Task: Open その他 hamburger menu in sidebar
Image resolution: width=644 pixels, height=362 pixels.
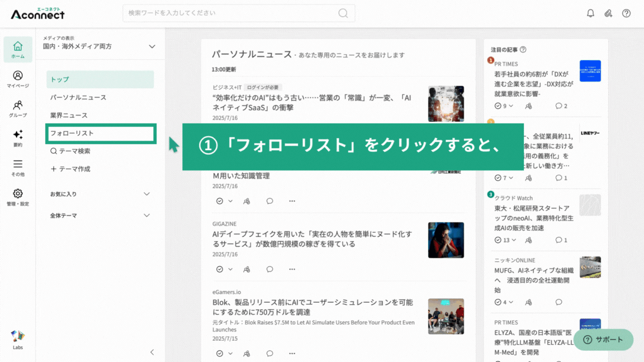Action: pyautogui.click(x=18, y=168)
